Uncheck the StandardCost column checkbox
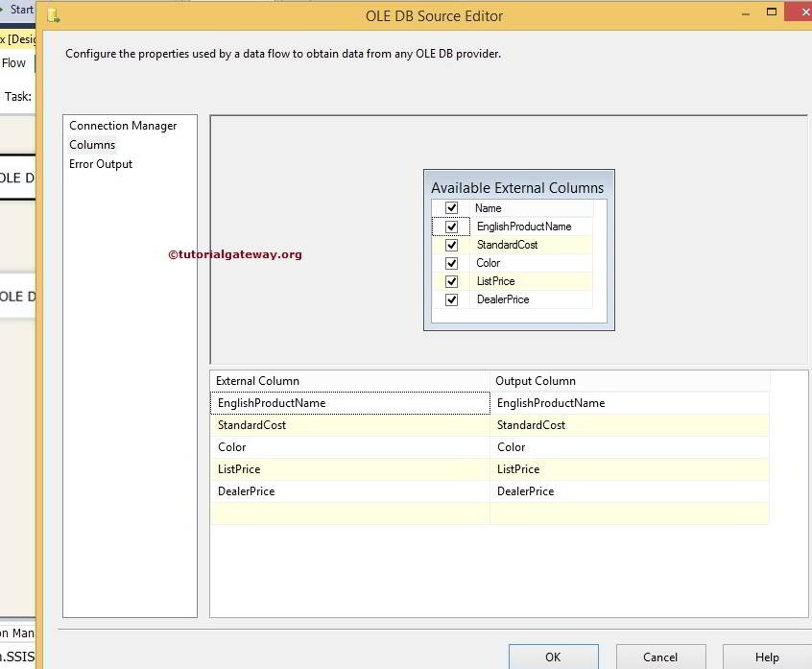Viewport: 812px width, 669px height. point(451,244)
